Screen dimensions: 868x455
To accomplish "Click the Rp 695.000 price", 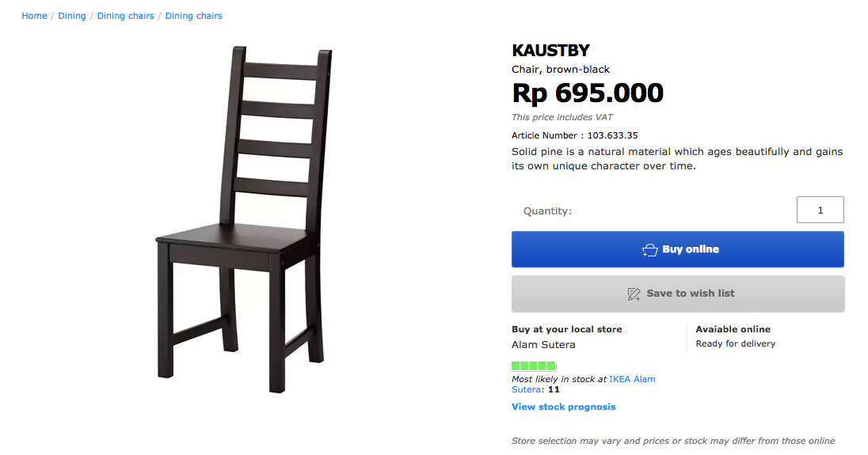I will tap(588, 93).
